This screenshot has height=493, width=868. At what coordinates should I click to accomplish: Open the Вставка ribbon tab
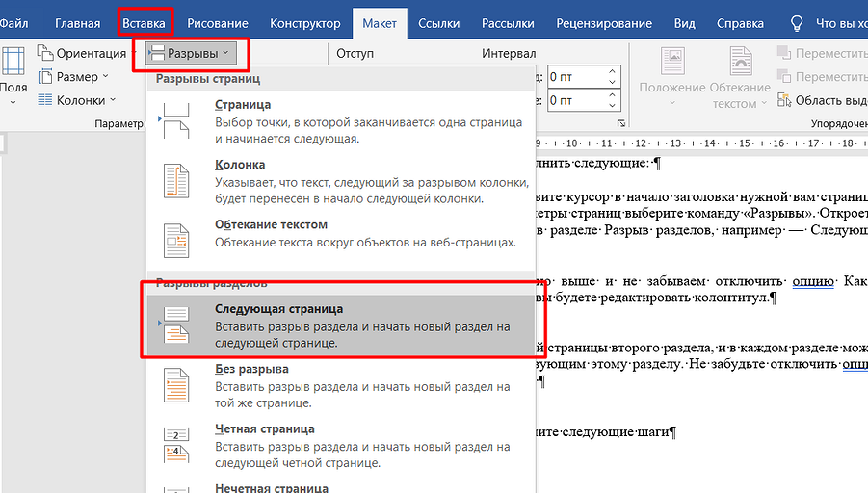(144, 23)
